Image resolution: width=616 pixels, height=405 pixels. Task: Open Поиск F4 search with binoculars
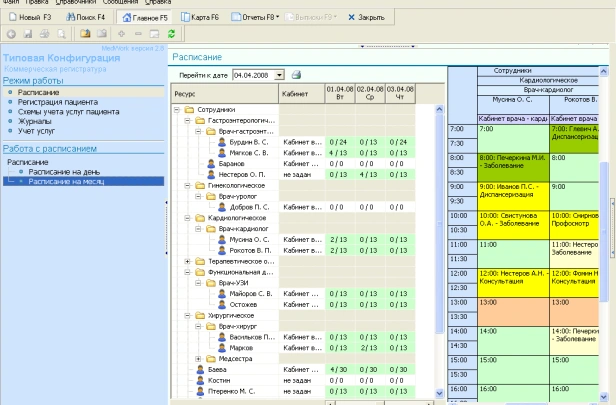pyautogui.click(x=85, y=17)
